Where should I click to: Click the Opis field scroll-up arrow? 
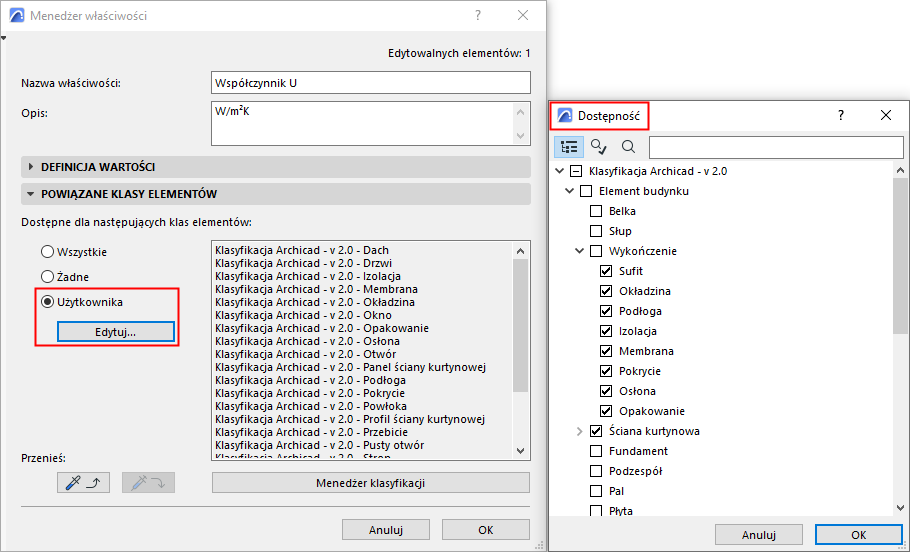point(520,113)
